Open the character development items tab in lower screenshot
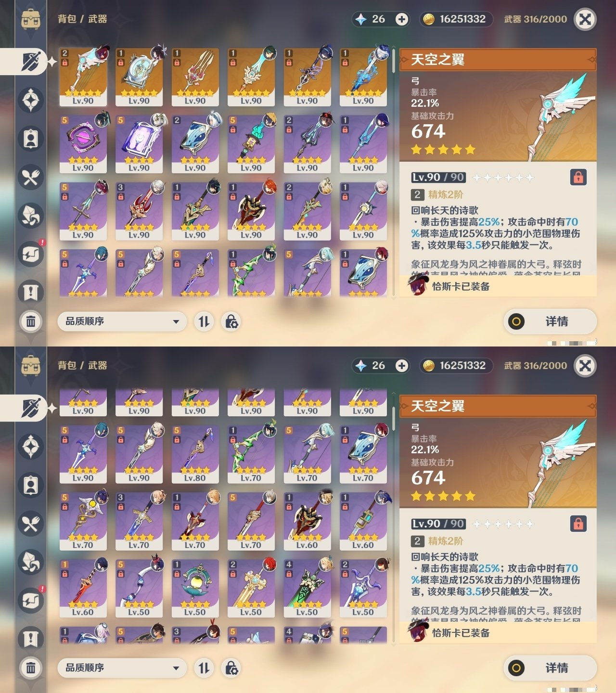The width and height of the screenshot is (616, 693). 31,485
